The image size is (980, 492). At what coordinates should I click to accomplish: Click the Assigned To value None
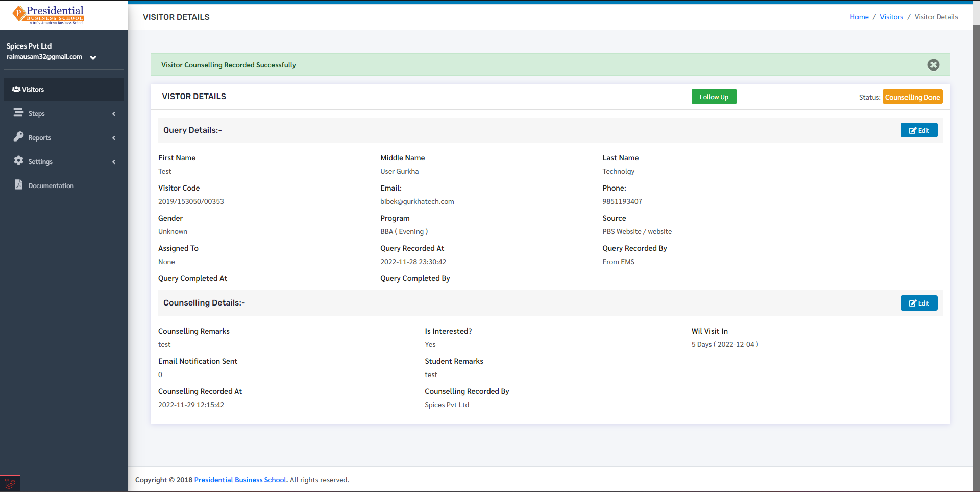[166, 262]
